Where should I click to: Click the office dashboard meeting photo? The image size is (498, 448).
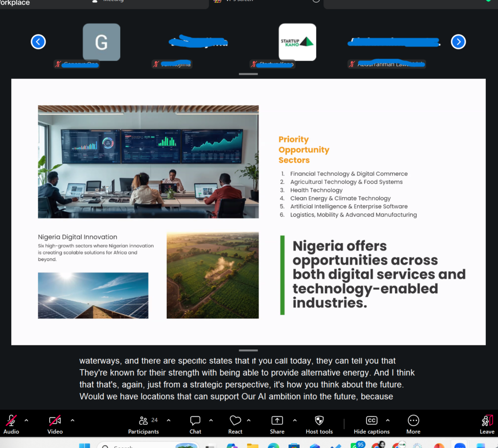click(x=148, y=162)
